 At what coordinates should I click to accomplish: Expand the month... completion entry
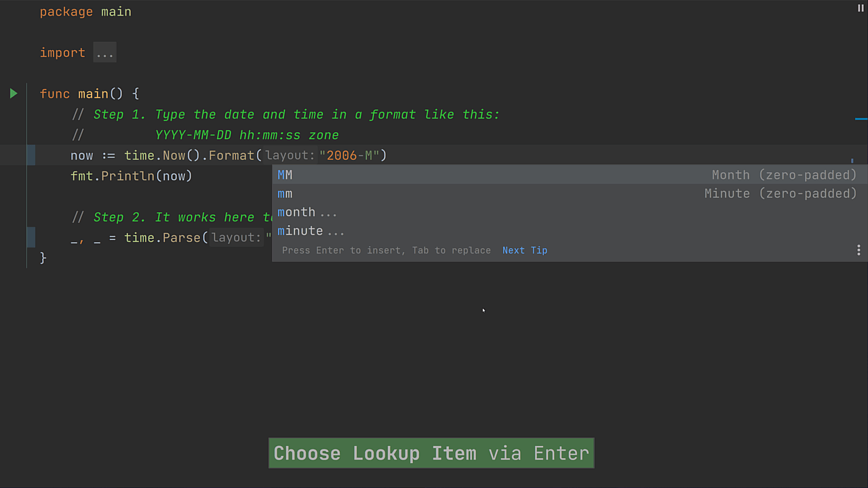click(x=307, y=212)
